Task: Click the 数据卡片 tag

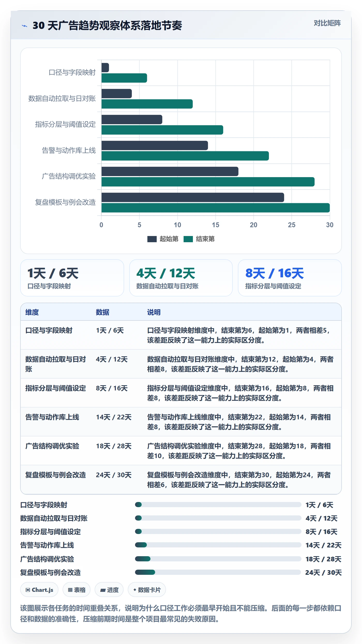Action: (x=147, y=590)
